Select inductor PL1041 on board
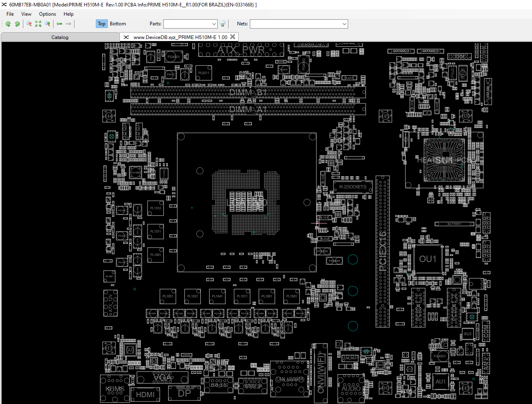Viewport: 532px width, 404px height. point(217,296)
